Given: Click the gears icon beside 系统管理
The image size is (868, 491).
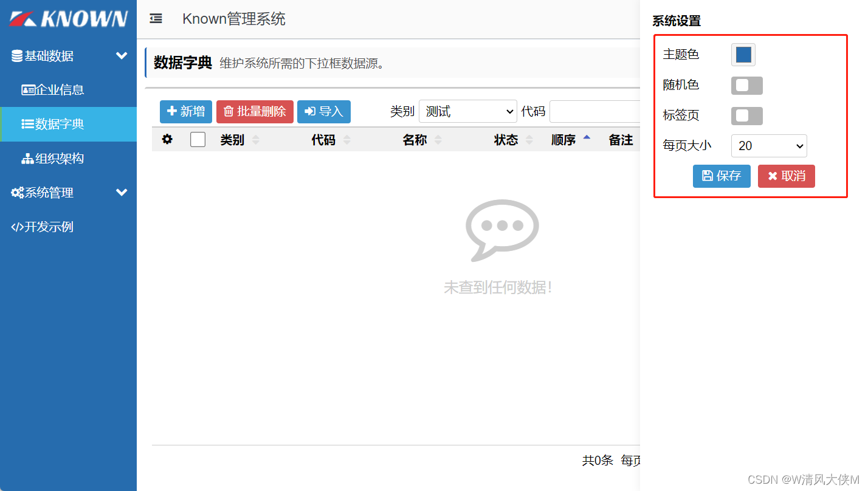Looking at the screenshot, I should pos(18,193).
